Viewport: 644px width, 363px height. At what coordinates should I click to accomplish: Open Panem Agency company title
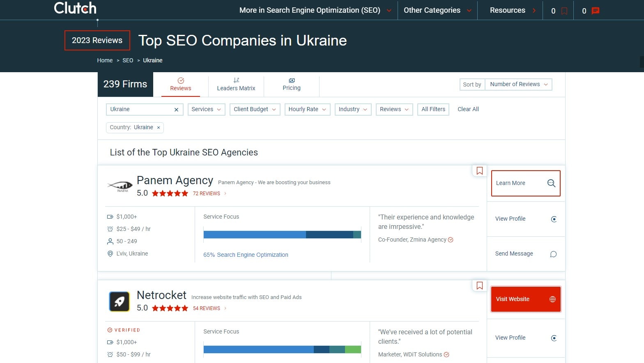[x=175, y=180]
